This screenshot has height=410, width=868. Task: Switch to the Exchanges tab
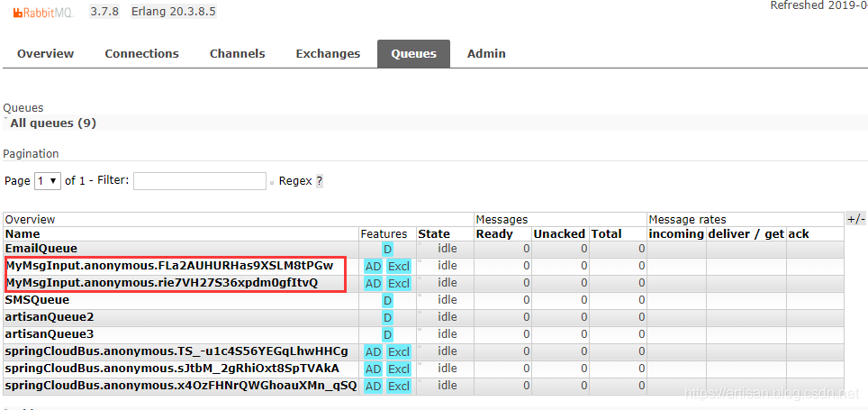tap(328, 54)
